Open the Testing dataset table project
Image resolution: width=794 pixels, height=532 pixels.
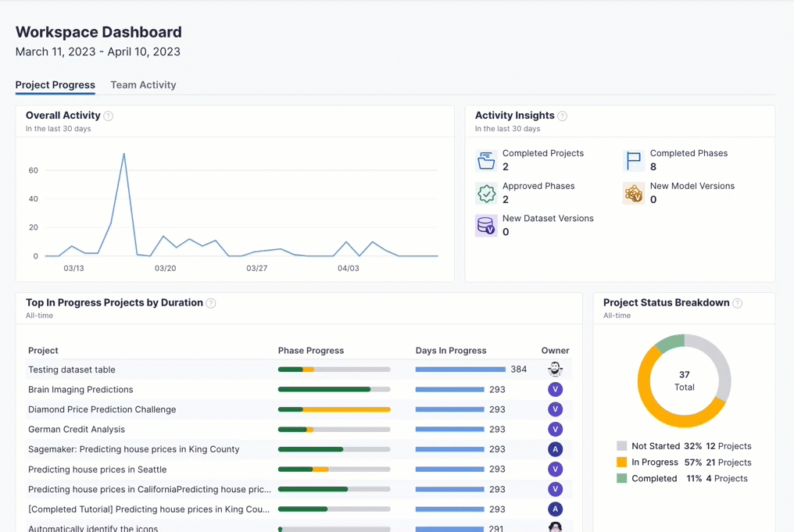click(72, 370)
